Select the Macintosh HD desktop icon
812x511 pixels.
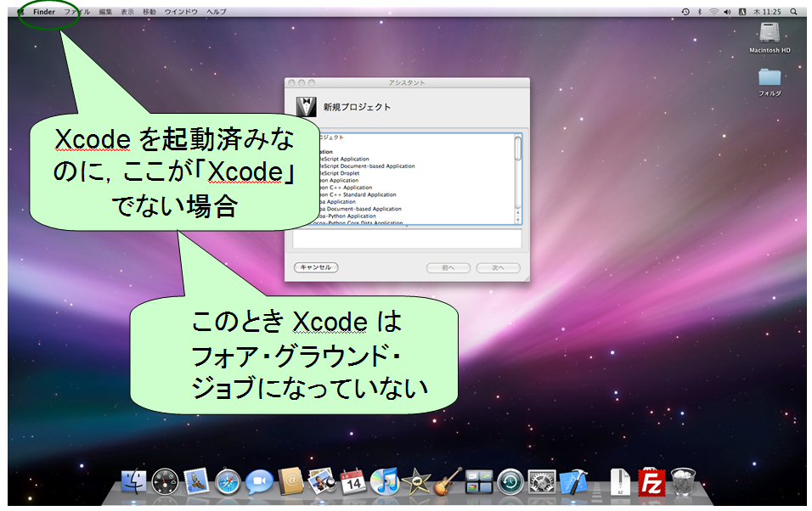[x=770, y=38]
